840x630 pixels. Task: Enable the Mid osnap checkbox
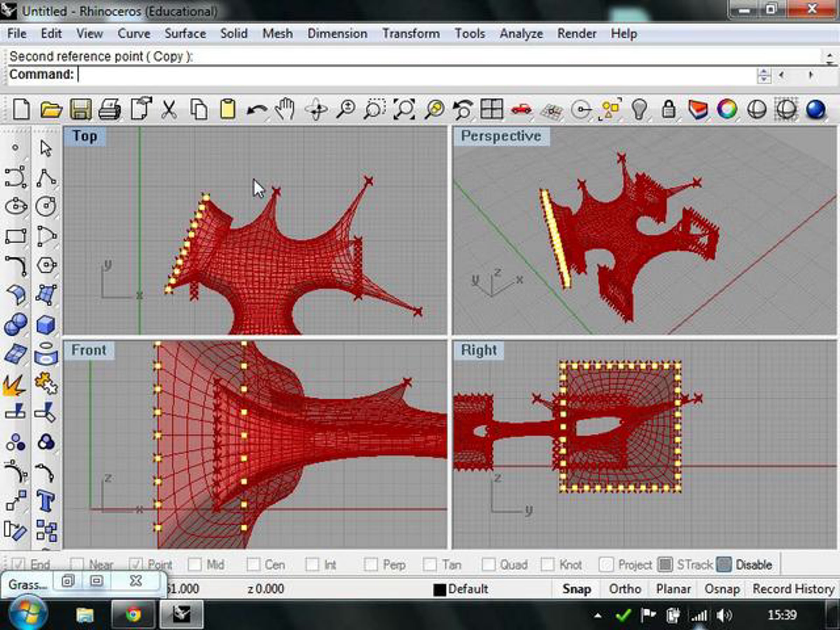coord(195,564)
